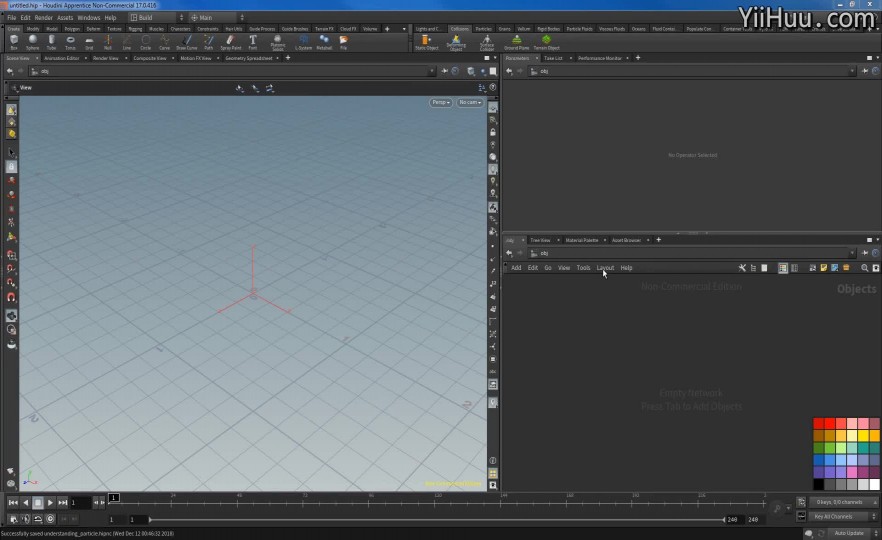882x540 pixels.
Task: Switch to Performance Monitor tab
Action: pos(600,58)
